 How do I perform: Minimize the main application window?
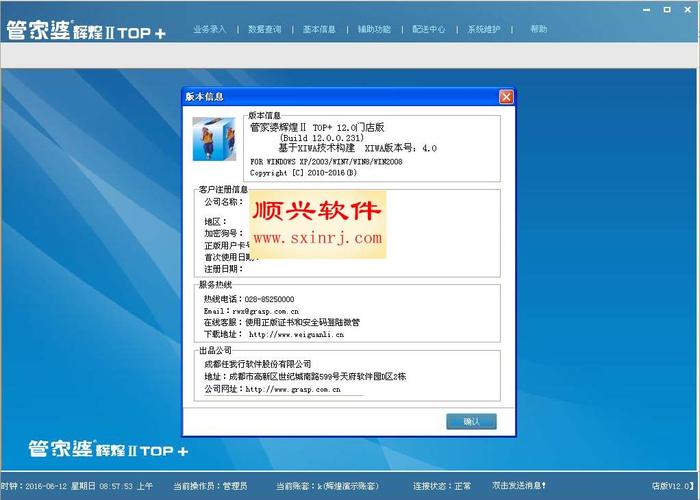click(646, 10)
